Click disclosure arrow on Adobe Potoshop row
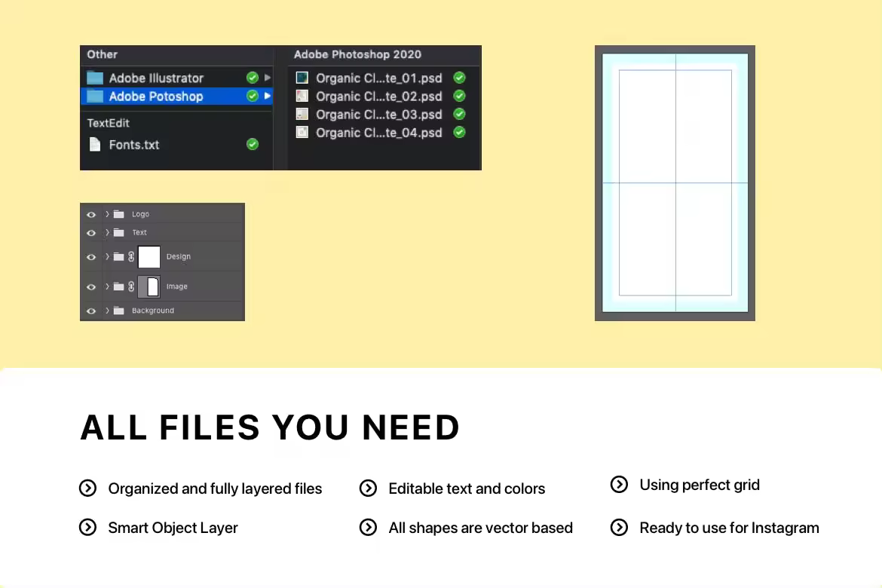This screenshot has height=588, width=882. tap(268, 96)
